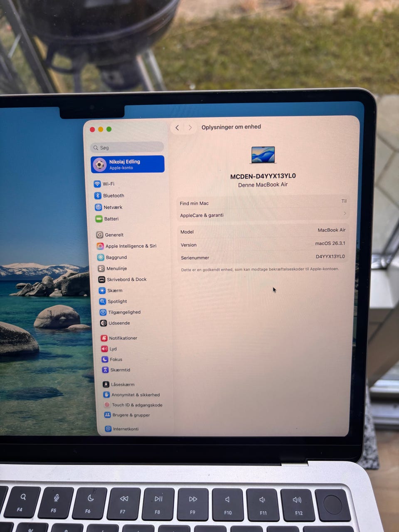The height and width of the screenshot is (532, 399).
Task: Open the Fokus moon icon
Action: (x=105, y=359)
